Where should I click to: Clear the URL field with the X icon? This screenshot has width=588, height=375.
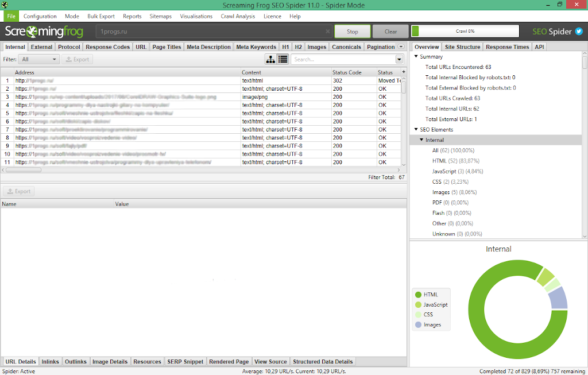(x=328, y=32)
